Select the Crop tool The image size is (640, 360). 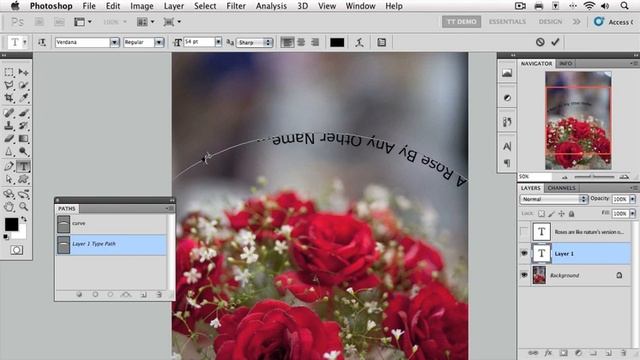9,98
